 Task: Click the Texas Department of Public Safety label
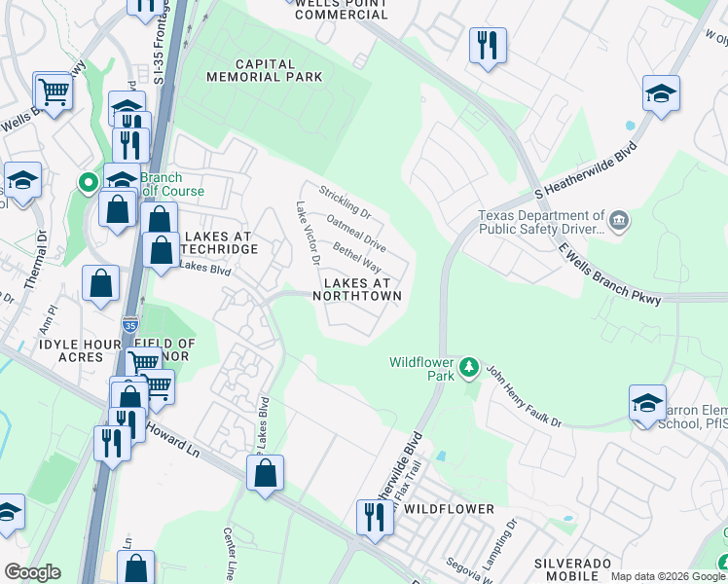[541, 222]
